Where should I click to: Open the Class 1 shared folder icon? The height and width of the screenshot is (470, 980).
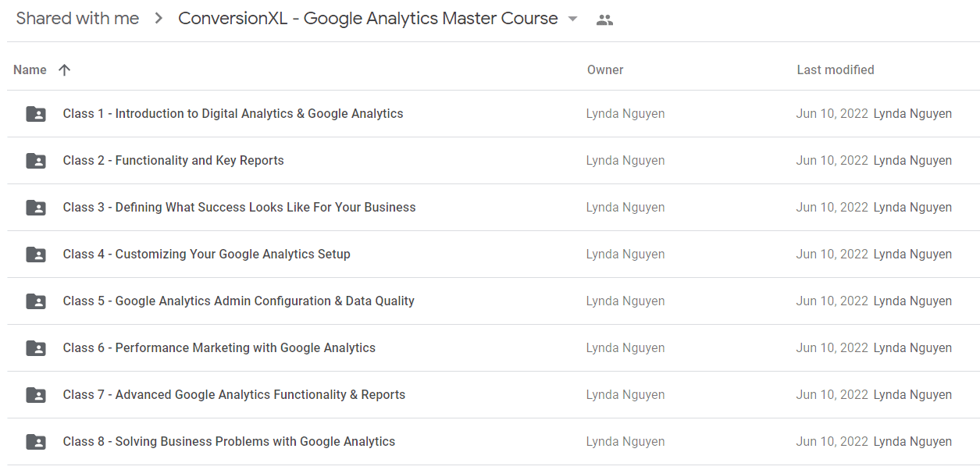(x=36, y=114)
